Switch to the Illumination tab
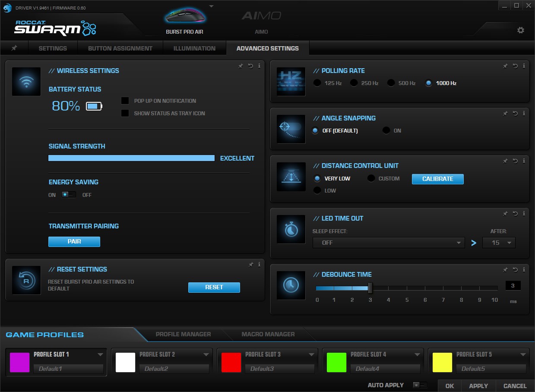 click(194, 48)
